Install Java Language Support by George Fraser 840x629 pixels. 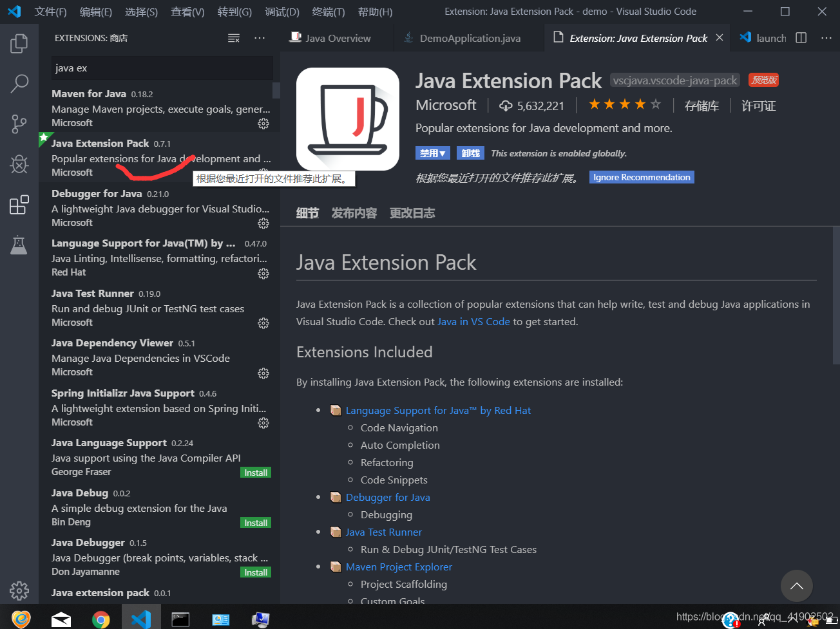click(256, 473)
